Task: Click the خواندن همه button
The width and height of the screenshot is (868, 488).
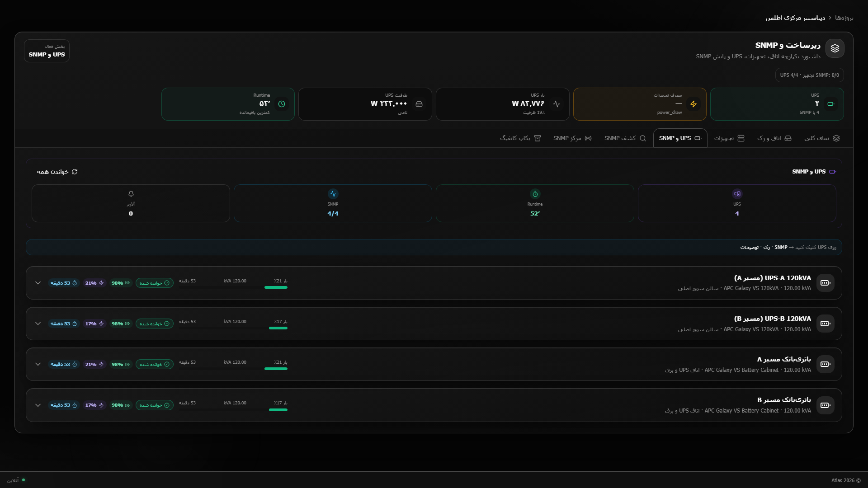Action: click(57, 172)
